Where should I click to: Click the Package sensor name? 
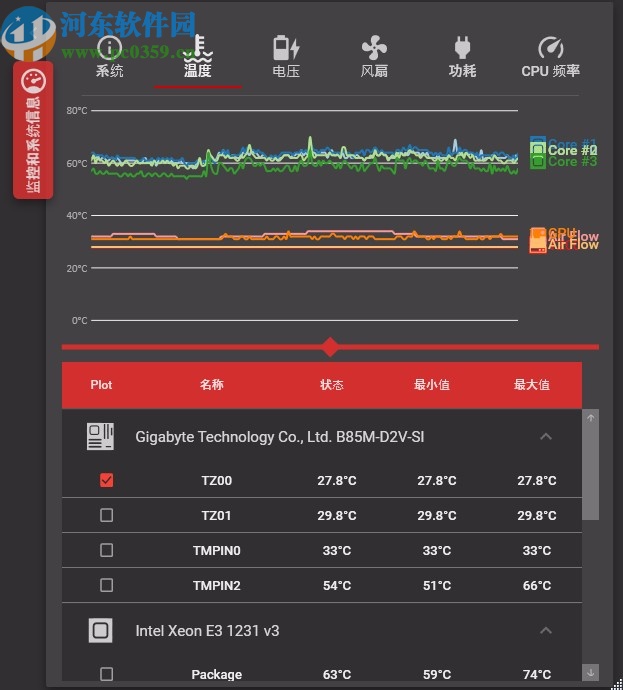pyautogui.click(x=216, y=674)
